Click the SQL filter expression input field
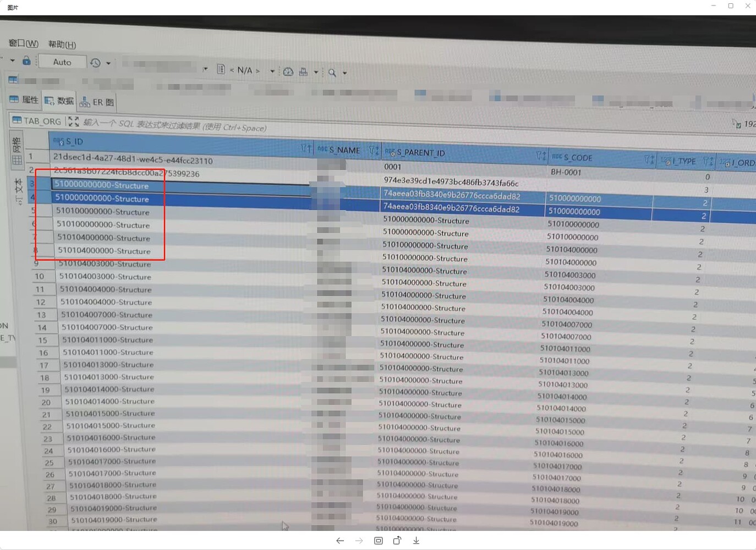Screen dimensions: 756x550 [x=175, y=125]
